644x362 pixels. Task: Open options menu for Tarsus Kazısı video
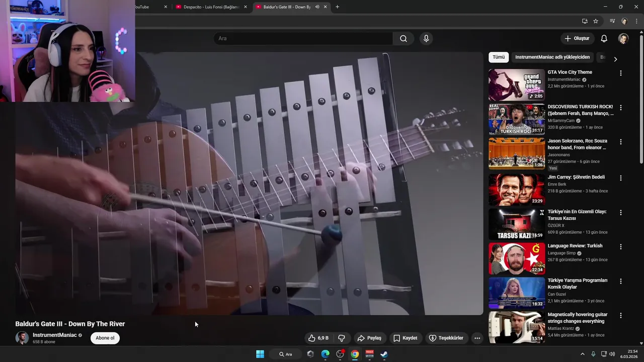point(620,213)
